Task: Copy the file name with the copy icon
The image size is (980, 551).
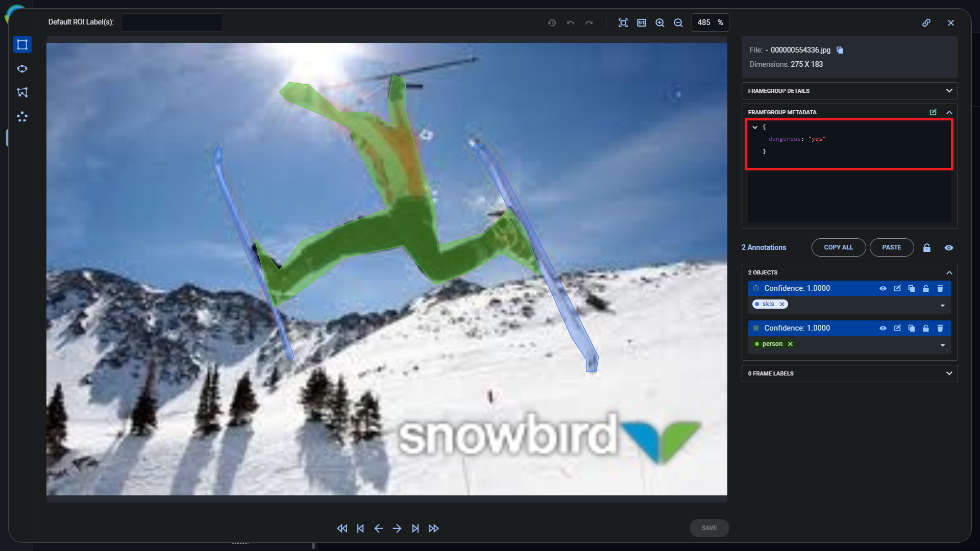Action: 840,50
